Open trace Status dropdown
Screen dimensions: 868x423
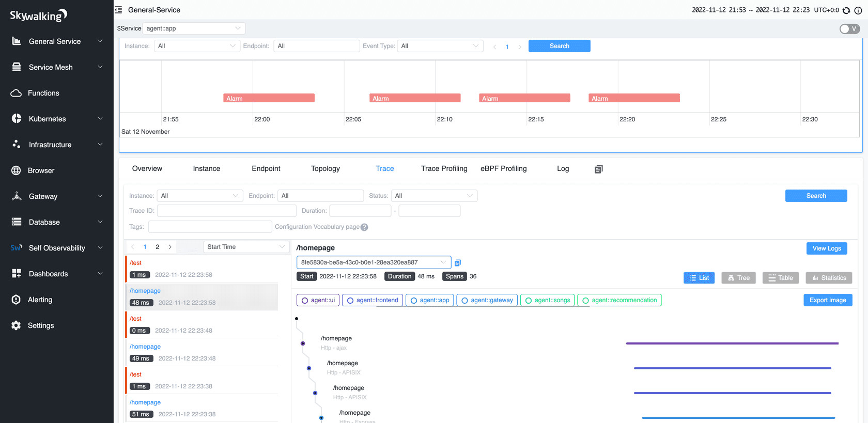434,196
